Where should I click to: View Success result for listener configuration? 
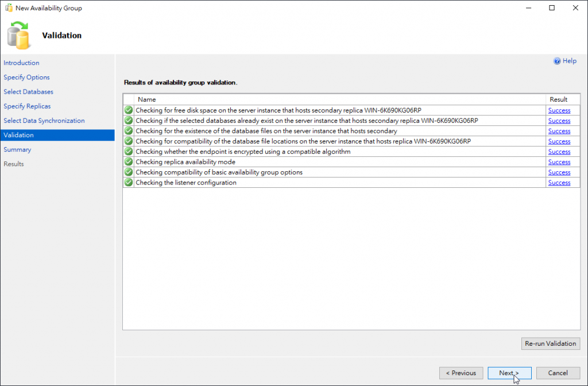559,183
